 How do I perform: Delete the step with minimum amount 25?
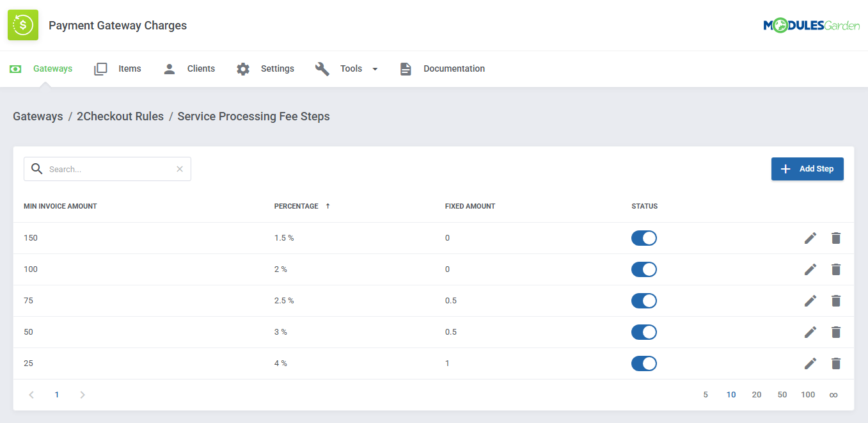(x=835, y=363)
